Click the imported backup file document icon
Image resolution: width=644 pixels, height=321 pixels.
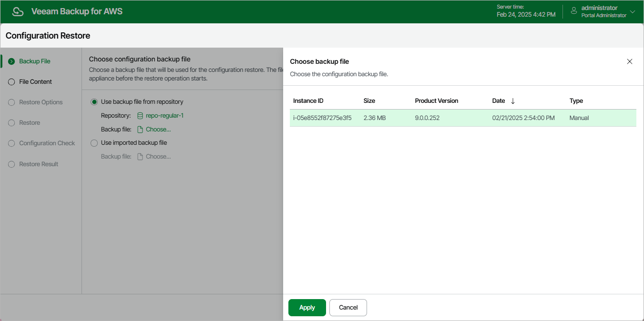click(140, 157)
